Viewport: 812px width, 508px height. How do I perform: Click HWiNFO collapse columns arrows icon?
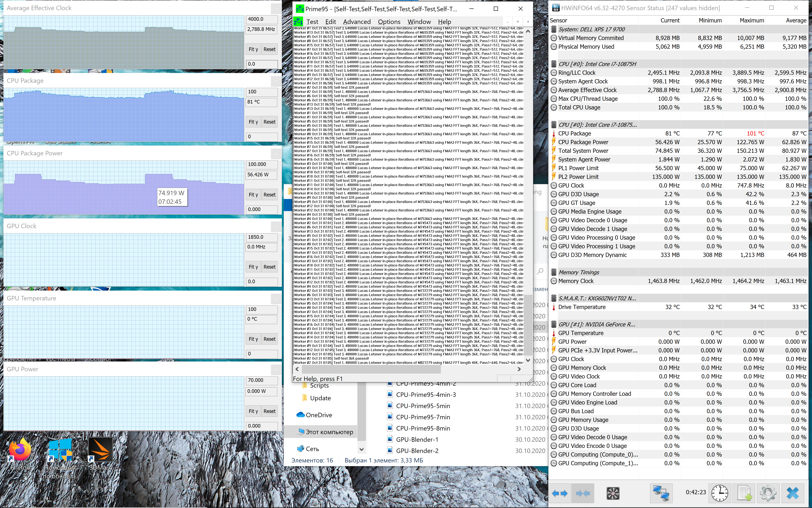click(583, 493)
